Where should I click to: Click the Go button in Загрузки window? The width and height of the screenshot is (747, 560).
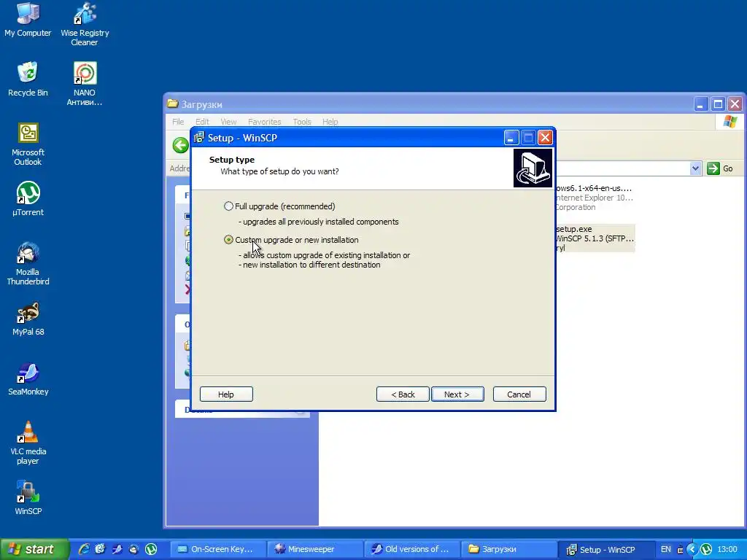pyautogui.click(x=720, y=168)
